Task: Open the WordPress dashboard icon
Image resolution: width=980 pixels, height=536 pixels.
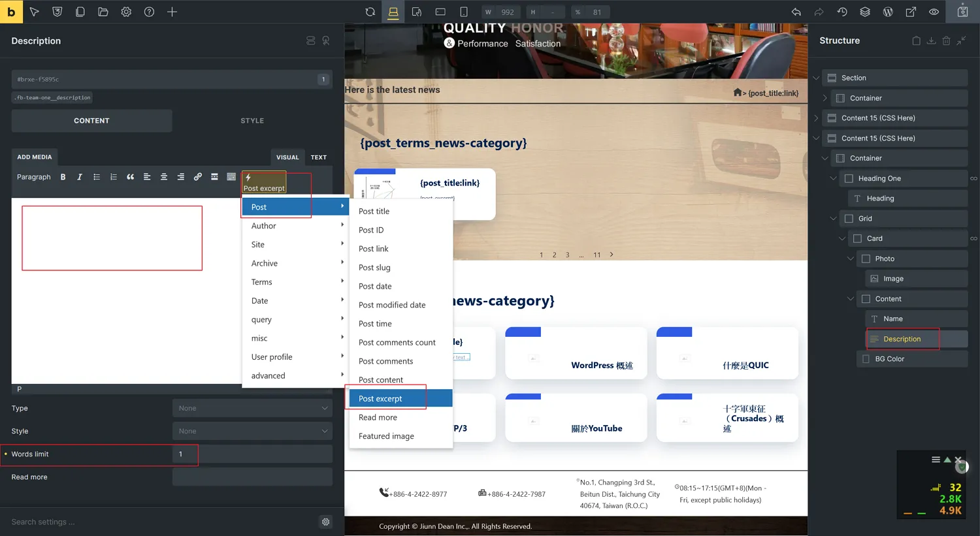Action: pyautogui.click(x=888, y=12)
